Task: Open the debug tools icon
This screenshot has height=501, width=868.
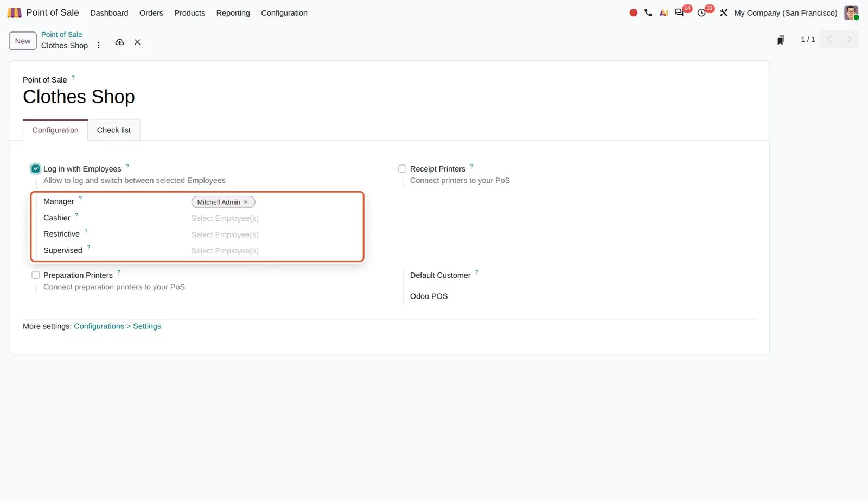Action: tap(724, 12)
